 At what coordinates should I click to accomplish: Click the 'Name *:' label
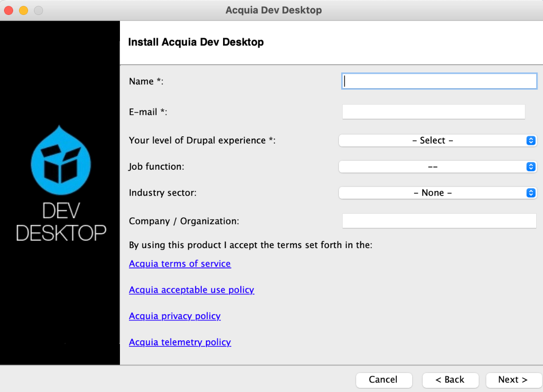(146, 81)
